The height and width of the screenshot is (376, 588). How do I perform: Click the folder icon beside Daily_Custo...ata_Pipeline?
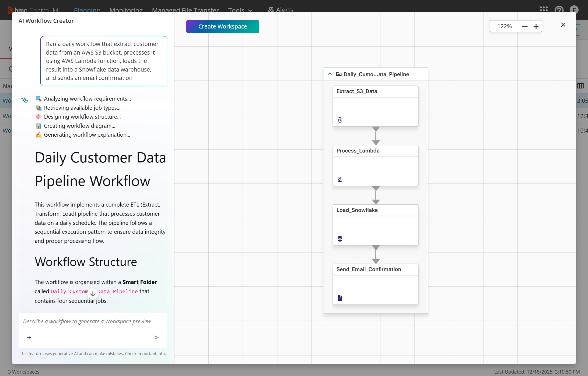(x=339, y=74)
